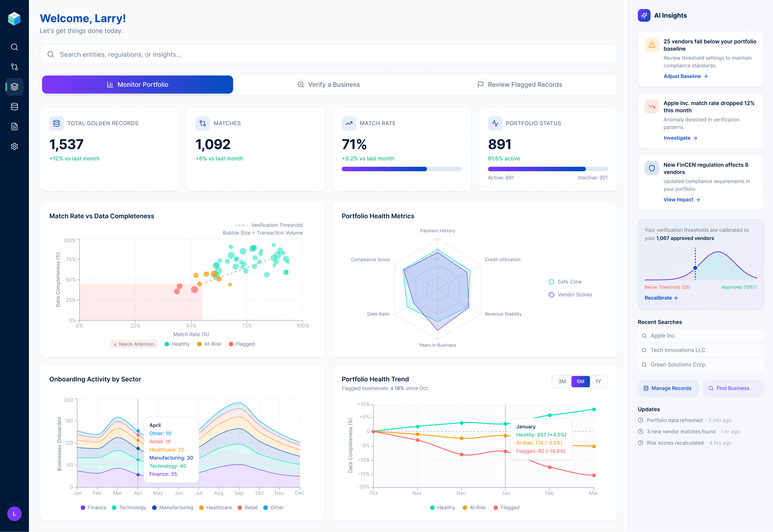Click the AI Insights sparkle icon
This screenshot has height=532, width=773.
point(644,15)
